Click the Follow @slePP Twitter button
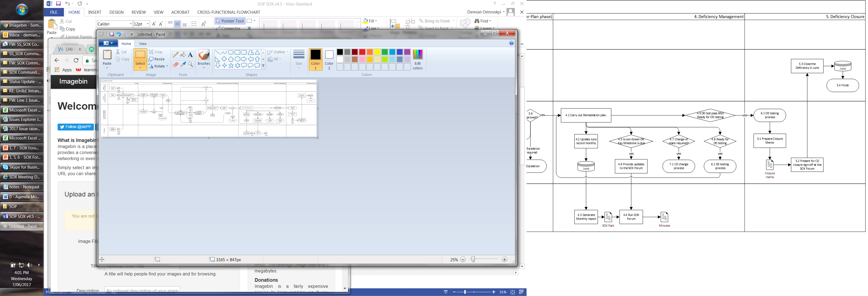 click(x=76, y=127)
